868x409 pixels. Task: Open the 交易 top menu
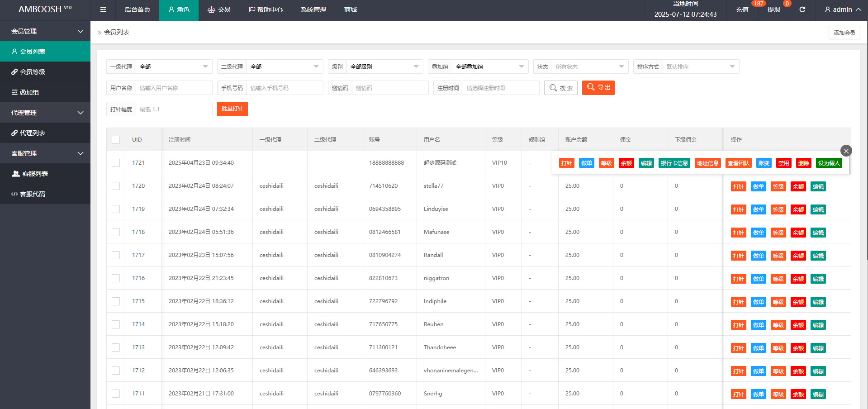pos(219,10)
